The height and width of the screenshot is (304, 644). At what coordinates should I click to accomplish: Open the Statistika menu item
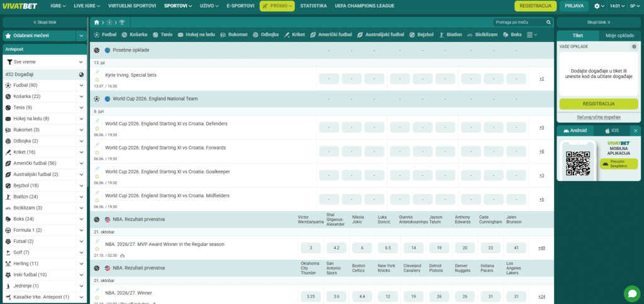[313, 6]
